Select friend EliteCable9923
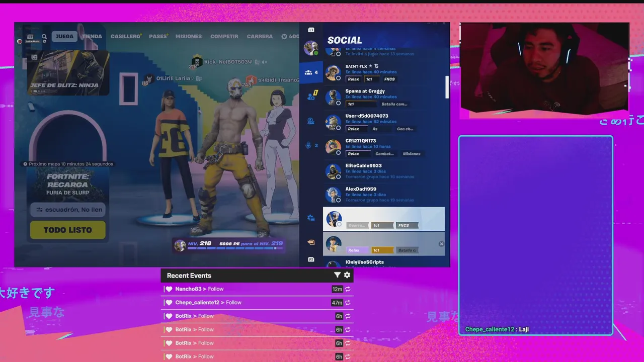The width and height of the screenshot is (644, 362). pos(384,171)
